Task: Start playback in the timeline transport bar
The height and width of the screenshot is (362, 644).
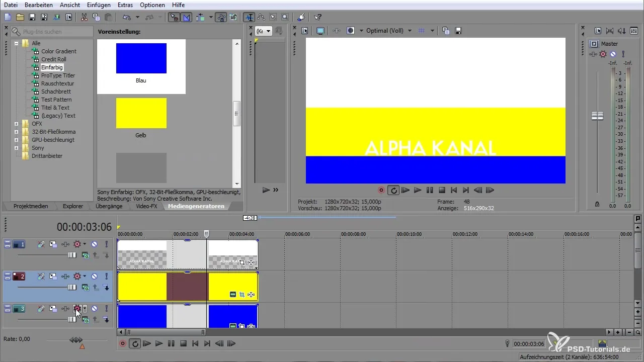Action: [x=159, y=344]
